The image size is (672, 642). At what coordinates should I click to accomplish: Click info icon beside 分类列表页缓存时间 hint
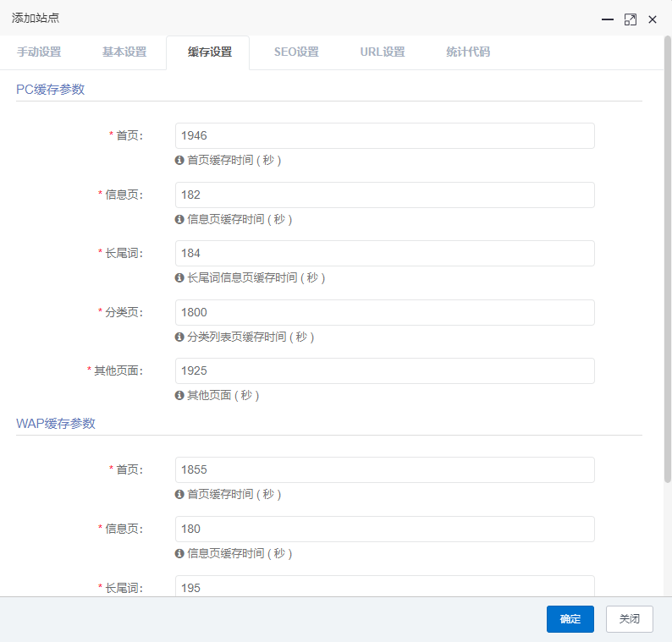coord(179,337)
